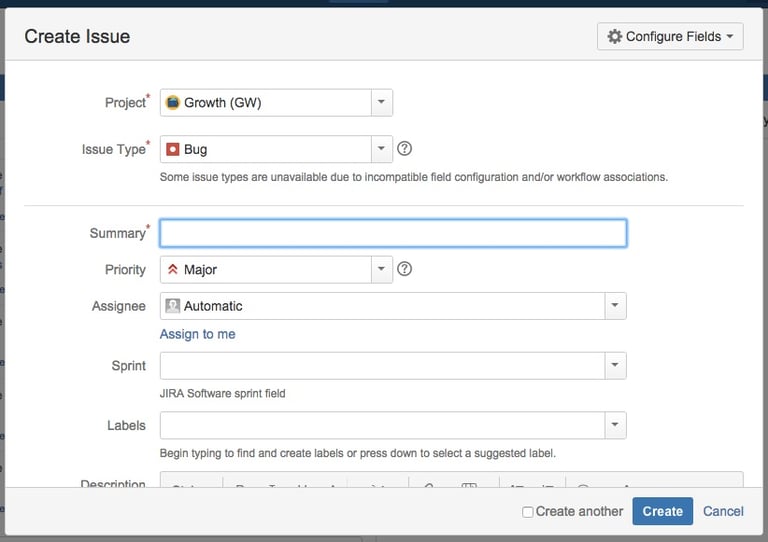Click the Major priority arrows icon
Viewport: 768px width, 542px height.
(x=172, y=270)
